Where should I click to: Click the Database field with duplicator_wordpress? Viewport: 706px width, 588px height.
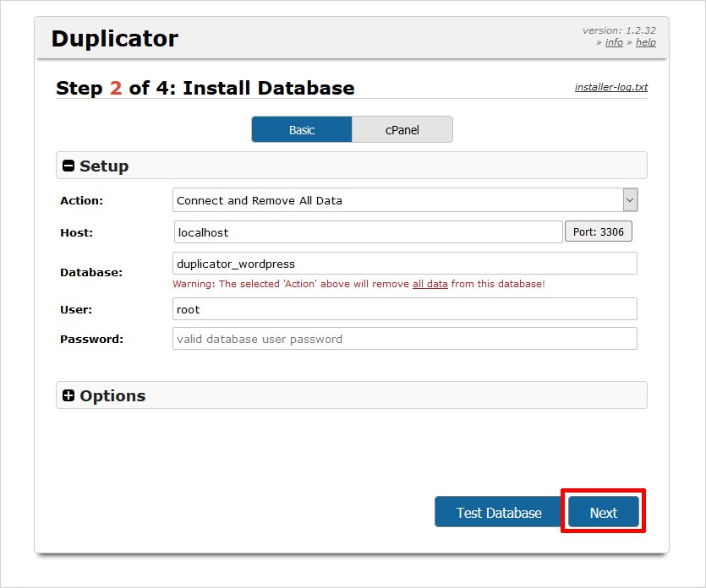[x=404, y=264]
